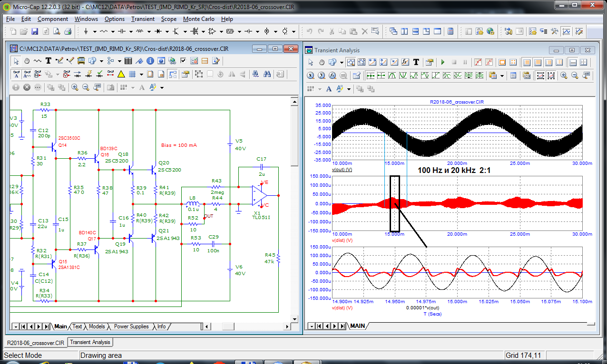Switch to the Power Supplies page tab
607x364 pixels.
[131, 326]
